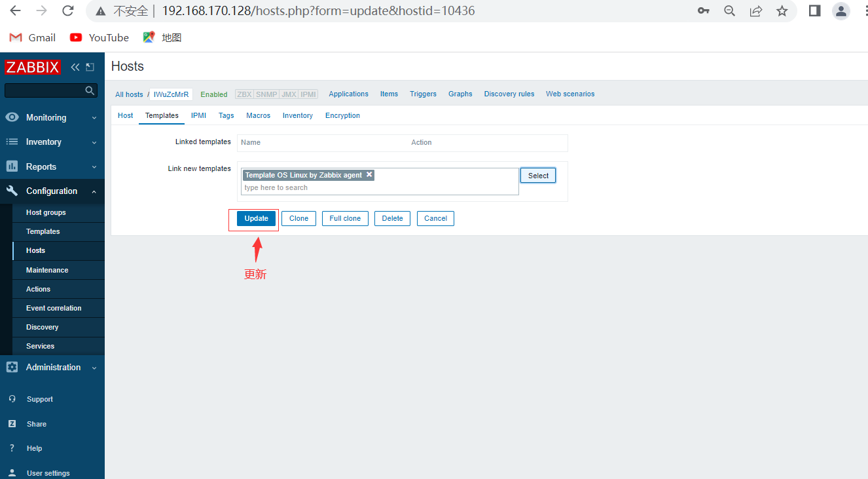868x479 pixels.
Task: Switch to the Macros tab
Action: (x=258, y=115)
